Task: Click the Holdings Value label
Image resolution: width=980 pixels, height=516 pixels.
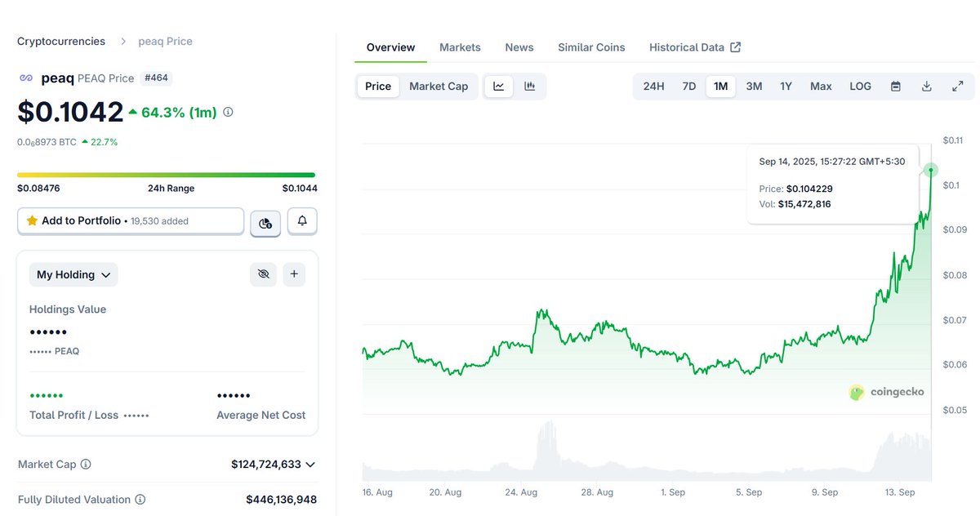Action: [x=68, y=309]
